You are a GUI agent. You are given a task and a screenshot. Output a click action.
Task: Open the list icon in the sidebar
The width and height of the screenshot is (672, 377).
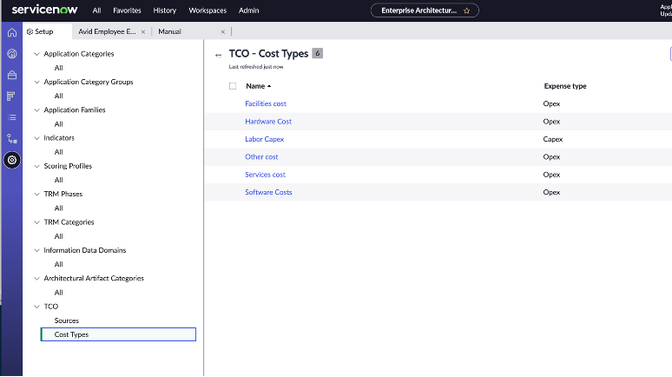(12, 117)
